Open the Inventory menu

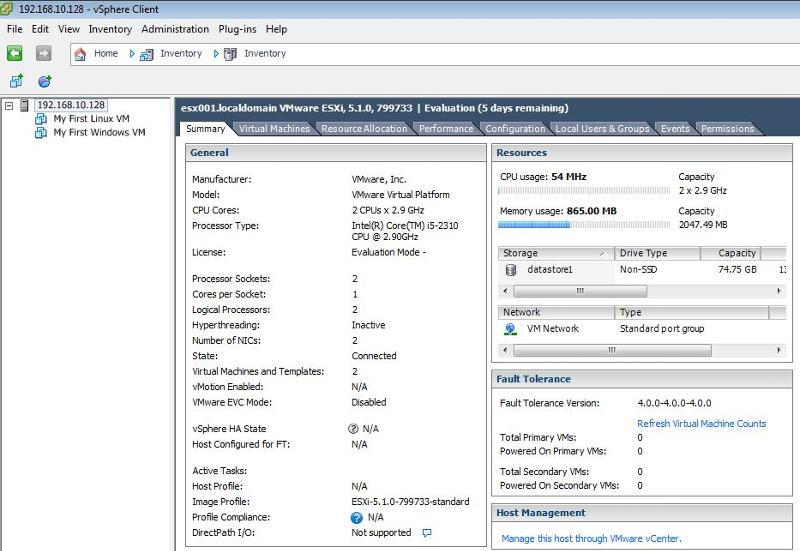[x=110, y=29]
